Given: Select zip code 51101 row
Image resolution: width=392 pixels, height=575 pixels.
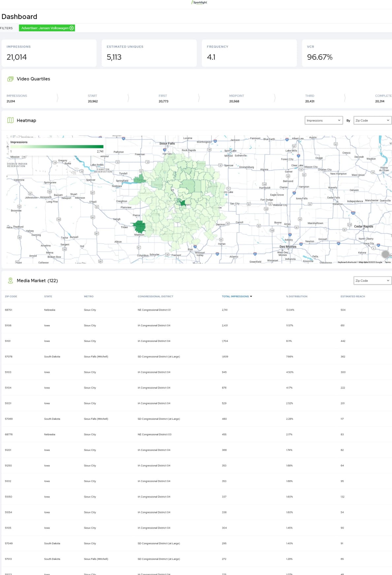Looking at the screenshot, I should click(196, 341).
